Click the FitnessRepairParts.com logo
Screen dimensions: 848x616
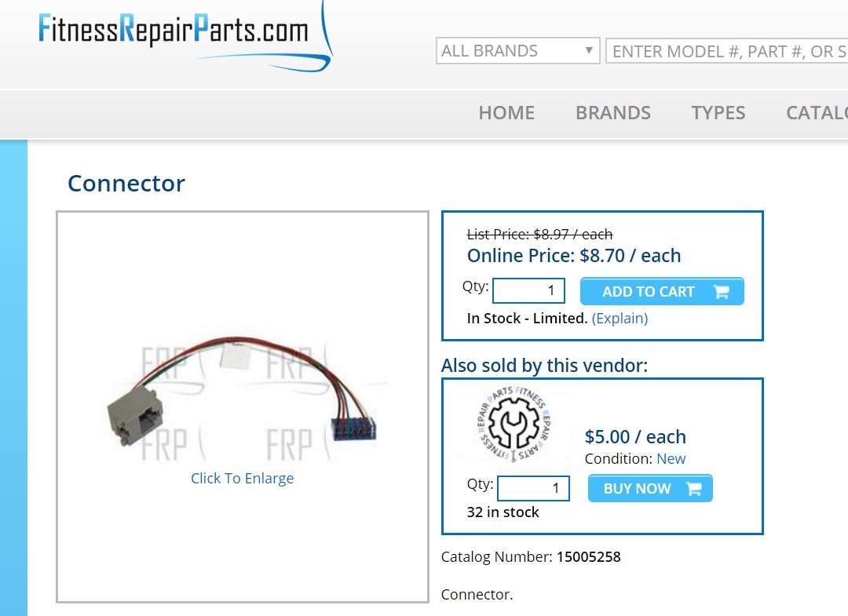pos(185,36)
